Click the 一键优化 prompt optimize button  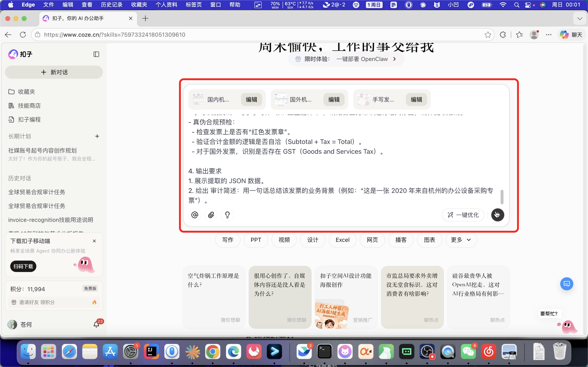pos(463,215)
